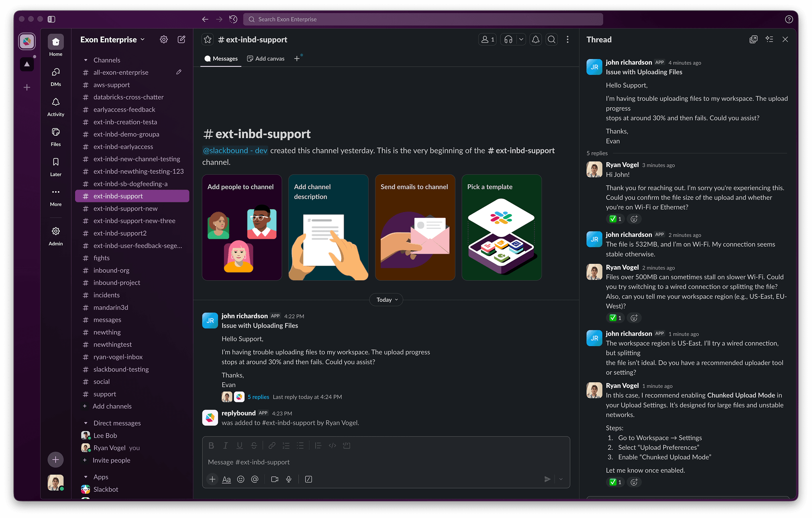This screenshot has height=518, width=812.
Task: Open the Today date dropdown
Action: [386, 300]
